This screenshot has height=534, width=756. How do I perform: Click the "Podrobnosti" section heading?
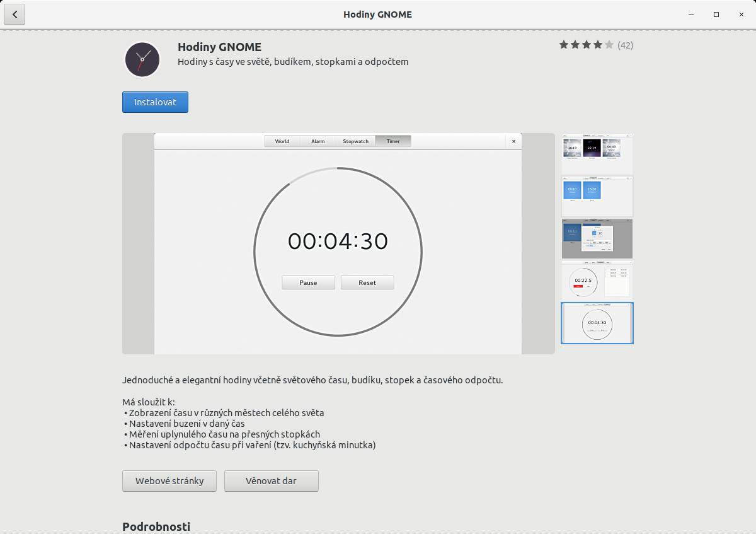156,526
